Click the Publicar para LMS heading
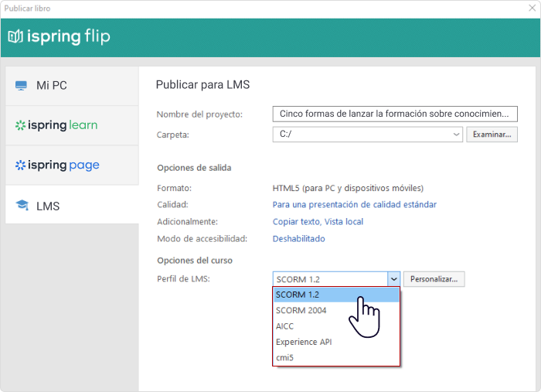 point(202,85)
